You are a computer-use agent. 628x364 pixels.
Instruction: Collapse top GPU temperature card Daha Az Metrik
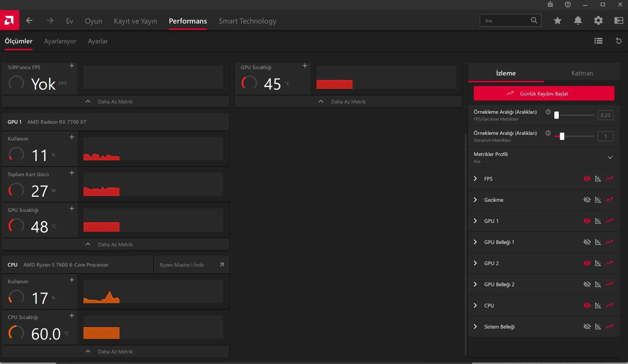(348, 102)
